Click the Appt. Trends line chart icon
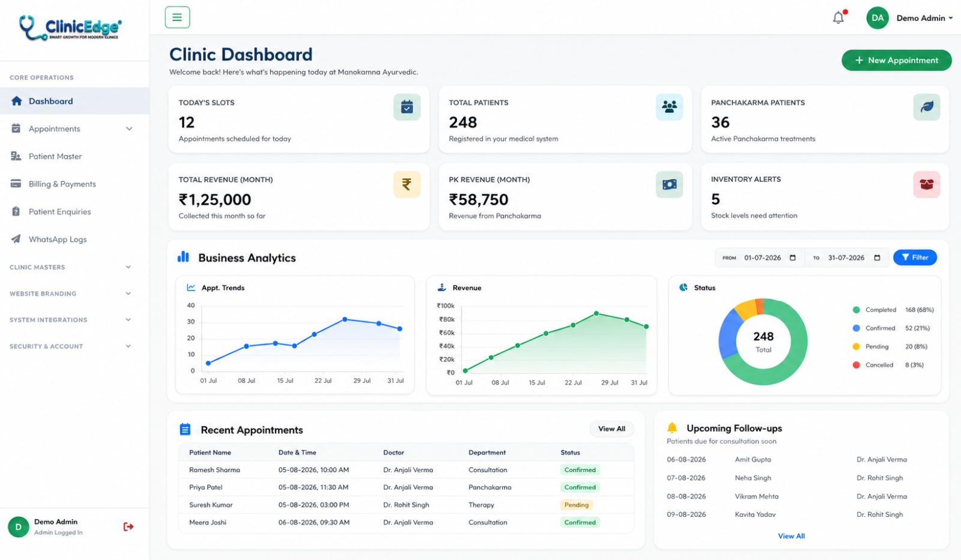961x560 pixels. point(191,288)
